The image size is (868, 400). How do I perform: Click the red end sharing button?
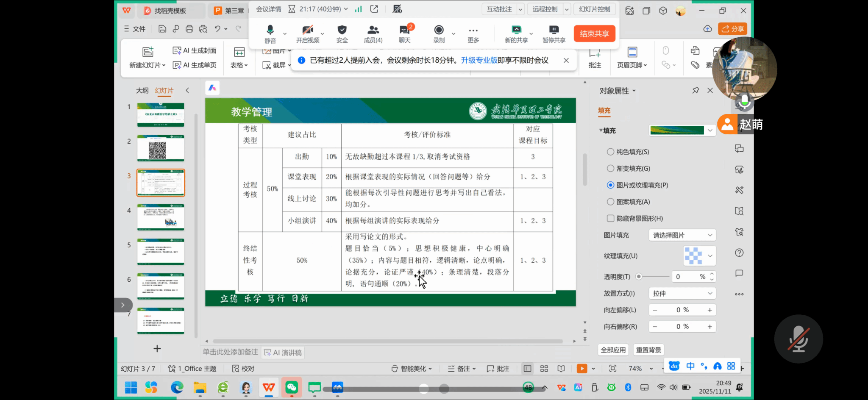coord(594,33)
